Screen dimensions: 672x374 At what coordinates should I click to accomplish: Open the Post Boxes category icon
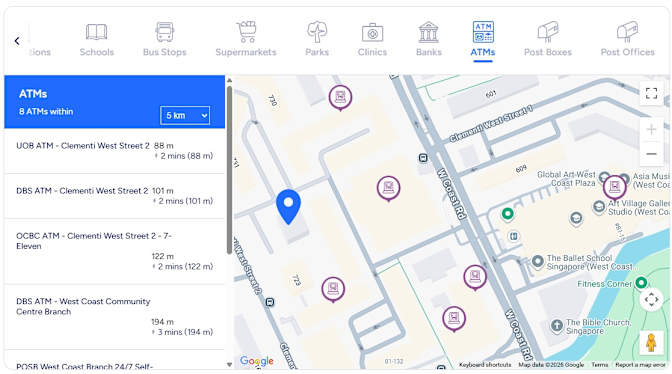pyautogui.click(x=548, y=32)
